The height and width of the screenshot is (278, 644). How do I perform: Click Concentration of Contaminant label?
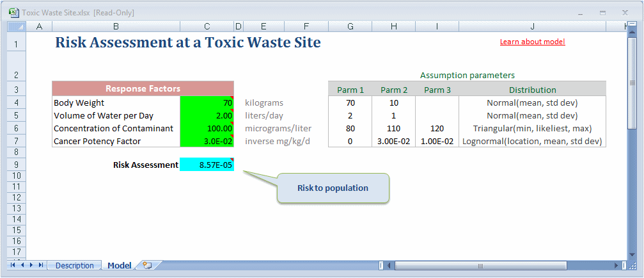pyautogui.click(x=116, y=128)
